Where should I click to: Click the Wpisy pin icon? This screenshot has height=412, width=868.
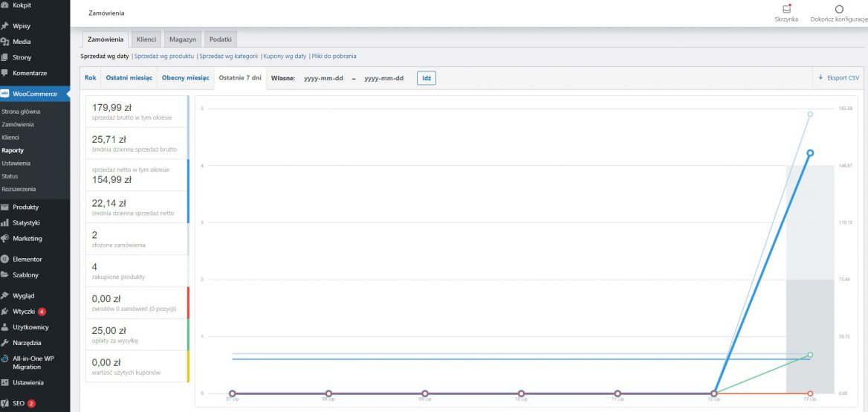coord(4,26)
